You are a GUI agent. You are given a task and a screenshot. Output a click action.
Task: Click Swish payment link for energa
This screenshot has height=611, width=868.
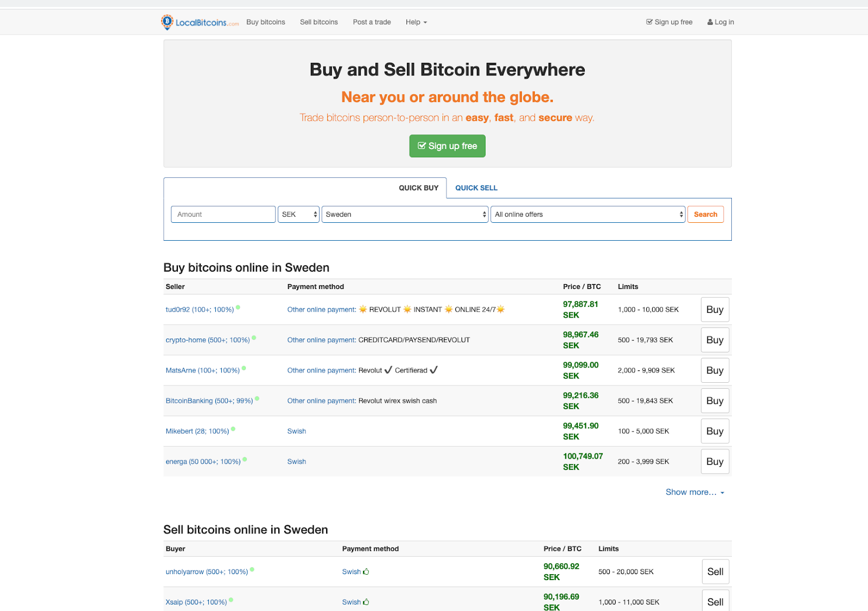[297, 461]
